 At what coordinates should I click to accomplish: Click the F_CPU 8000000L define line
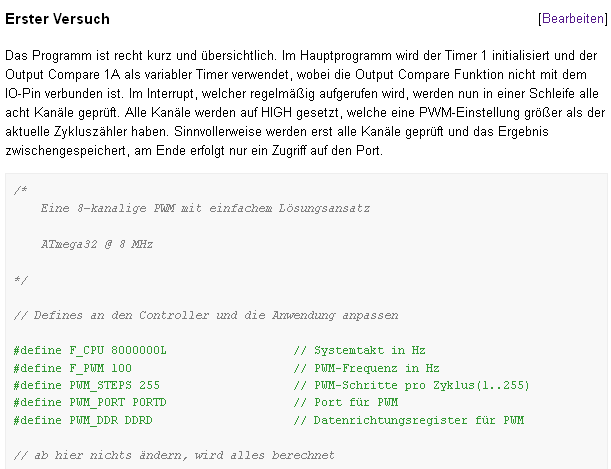click(90, 351)
